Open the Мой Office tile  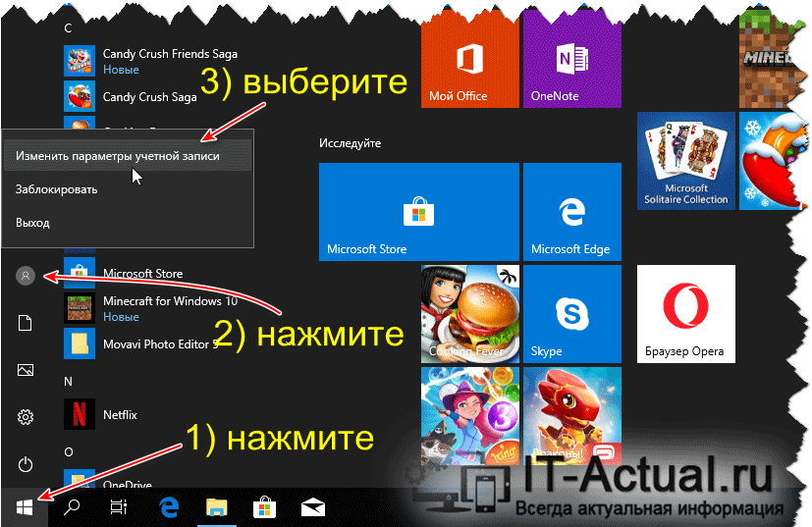[x=470, y=61]
